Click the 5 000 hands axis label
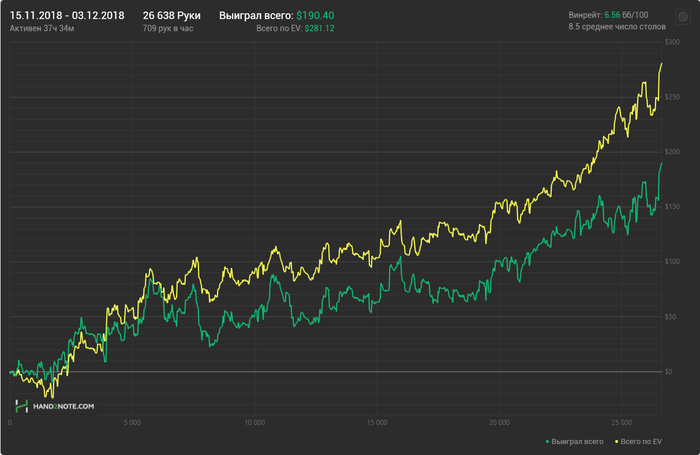This screenshot has height=455, width=700. [x=132, y=422]
